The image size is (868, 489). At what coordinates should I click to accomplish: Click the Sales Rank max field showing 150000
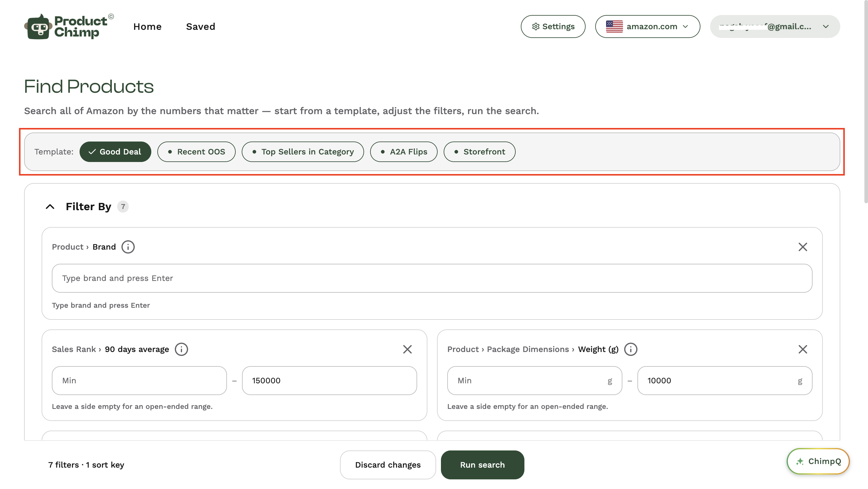(x=329, y=381)
